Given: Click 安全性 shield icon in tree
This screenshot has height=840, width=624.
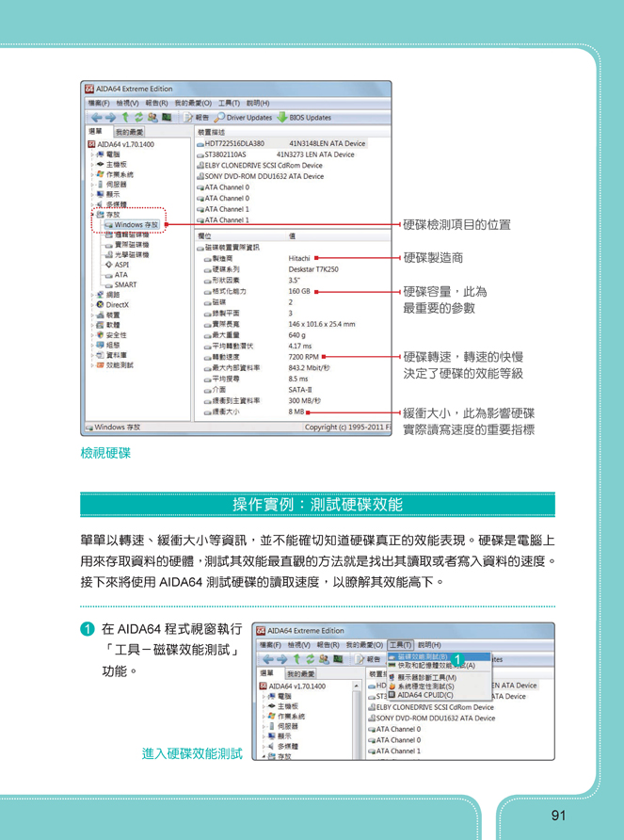Looking at the screenshot, I should 100,335.
